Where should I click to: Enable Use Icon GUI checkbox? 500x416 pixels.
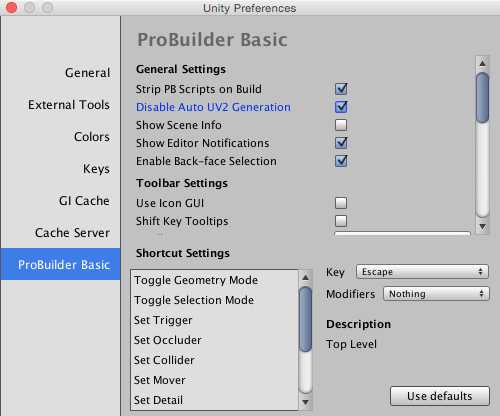point(341,203)
